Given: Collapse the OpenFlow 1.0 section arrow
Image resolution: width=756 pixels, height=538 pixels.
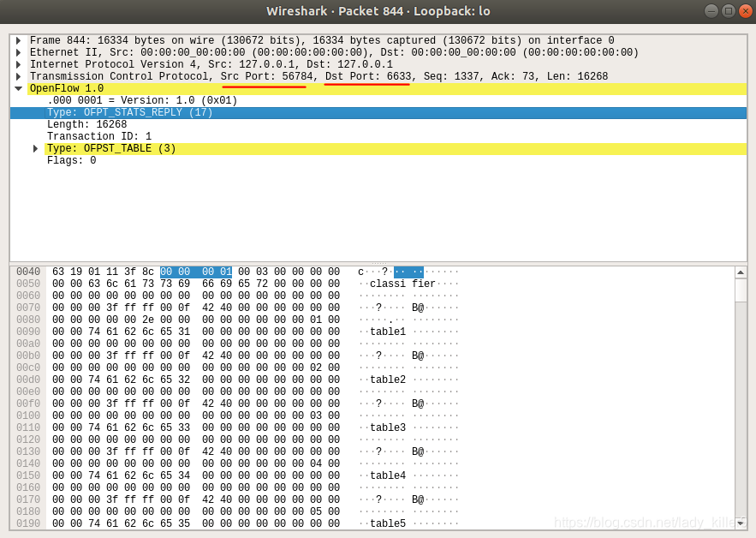Looking at the screenshot, I should click(18, 89).
